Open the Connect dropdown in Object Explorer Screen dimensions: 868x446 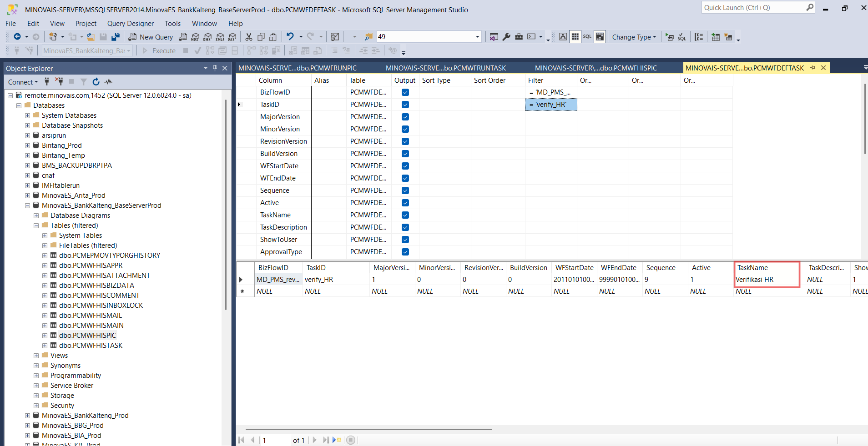[23, 82]
